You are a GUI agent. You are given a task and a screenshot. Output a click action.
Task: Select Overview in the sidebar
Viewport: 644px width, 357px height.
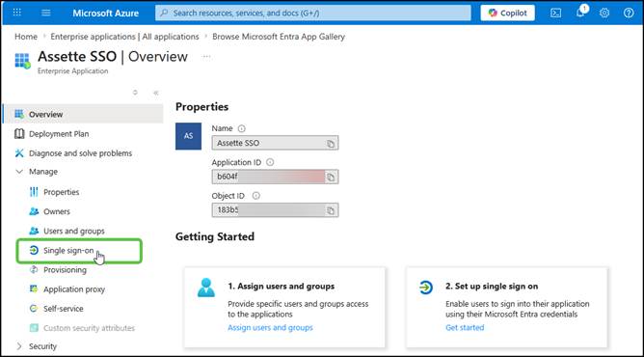(x=83, y=114)
